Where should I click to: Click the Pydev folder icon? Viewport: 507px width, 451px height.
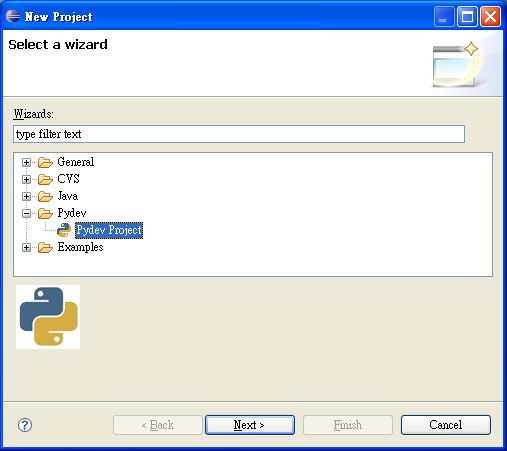pos(45,213)
